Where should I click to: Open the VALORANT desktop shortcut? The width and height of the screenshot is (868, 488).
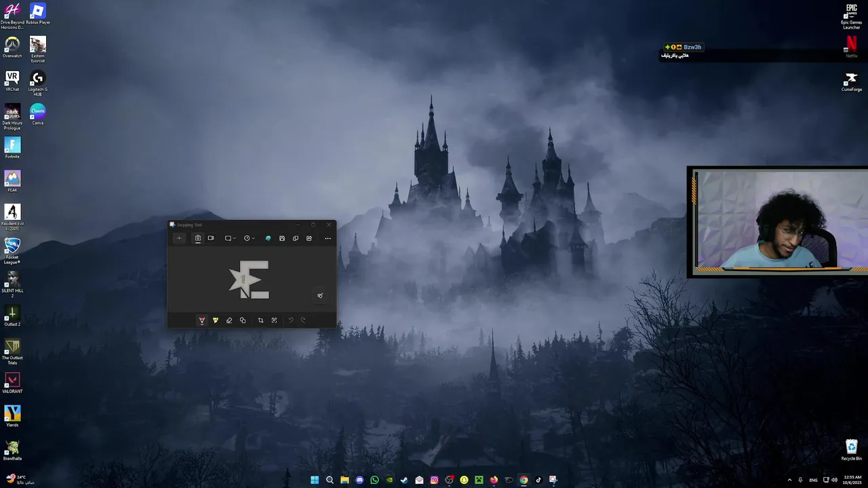[x=12, y=383]
